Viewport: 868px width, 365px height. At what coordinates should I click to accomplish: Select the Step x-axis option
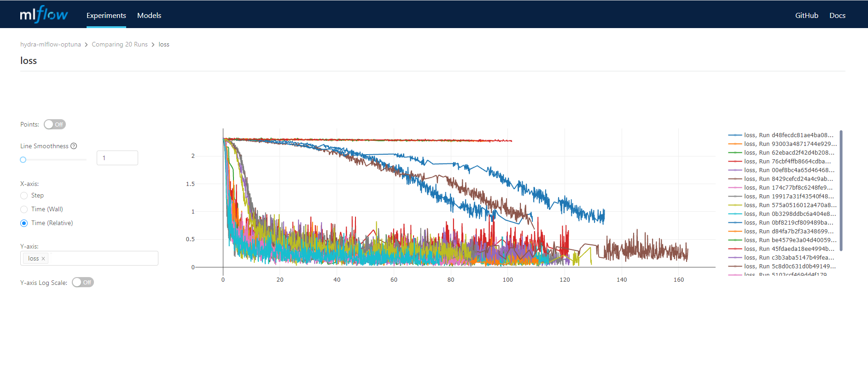click(x=24, y=196)
